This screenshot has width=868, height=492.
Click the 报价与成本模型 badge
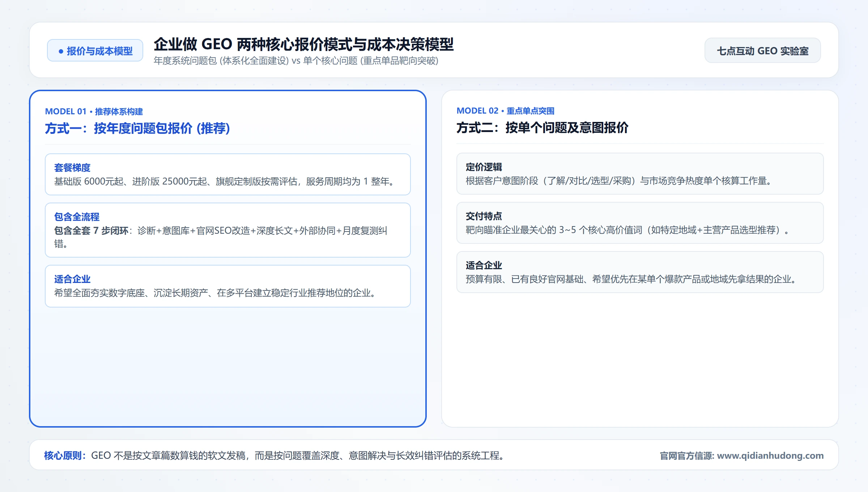[95, 51]
